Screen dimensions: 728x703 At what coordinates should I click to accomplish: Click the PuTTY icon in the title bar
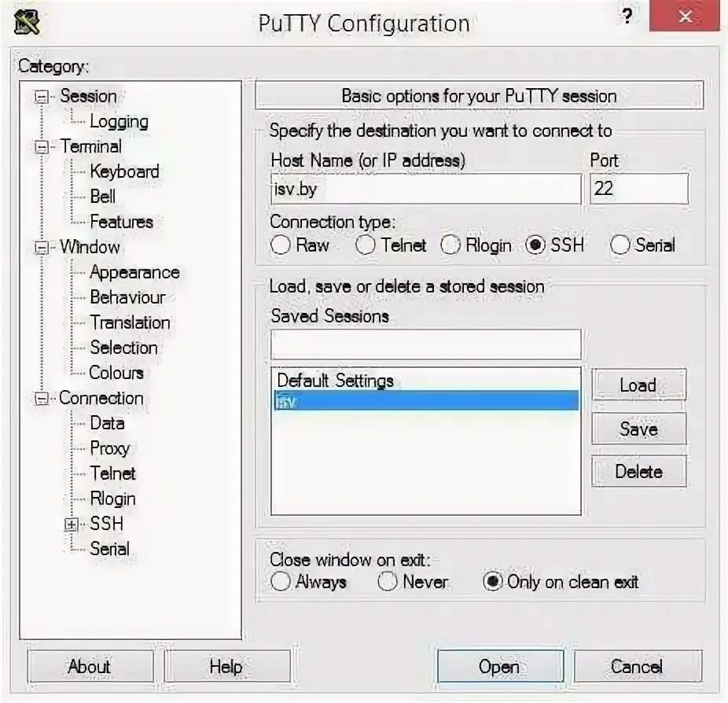tap(27, 21)
